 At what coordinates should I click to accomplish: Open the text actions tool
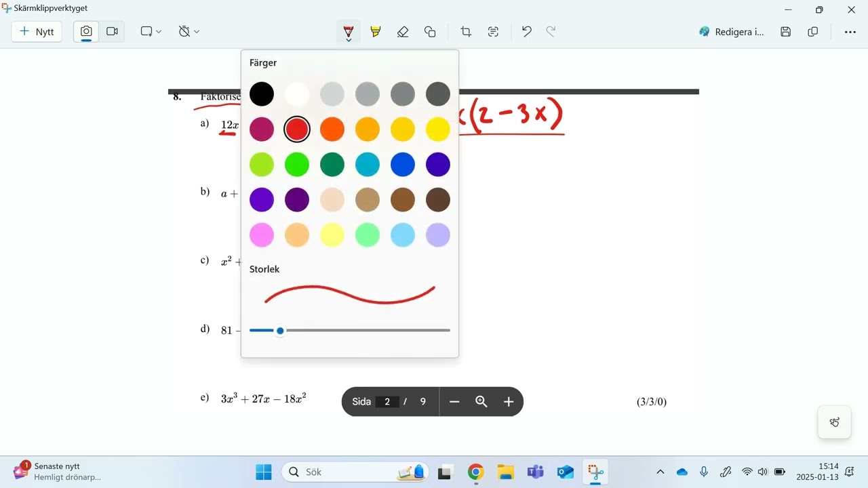tap(493, 32)
